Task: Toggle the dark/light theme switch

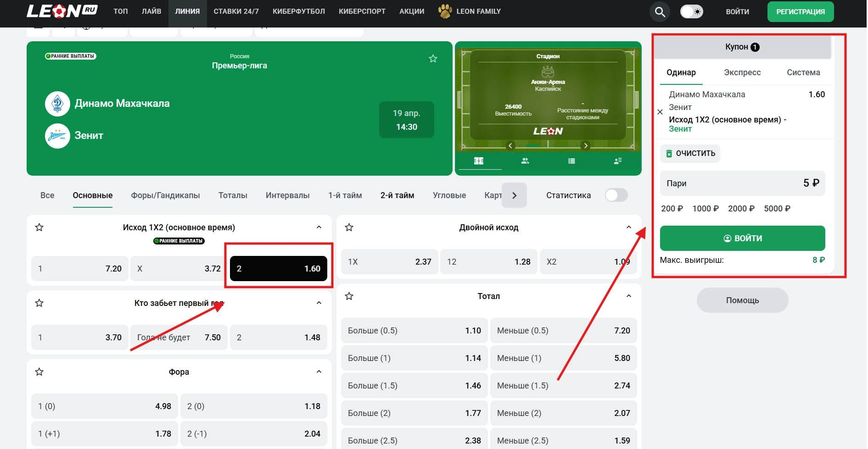Action: [x=691, y=12]
